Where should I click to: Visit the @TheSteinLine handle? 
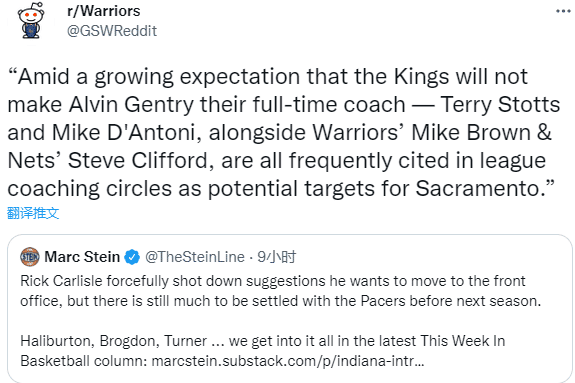[x=195, y=257]
